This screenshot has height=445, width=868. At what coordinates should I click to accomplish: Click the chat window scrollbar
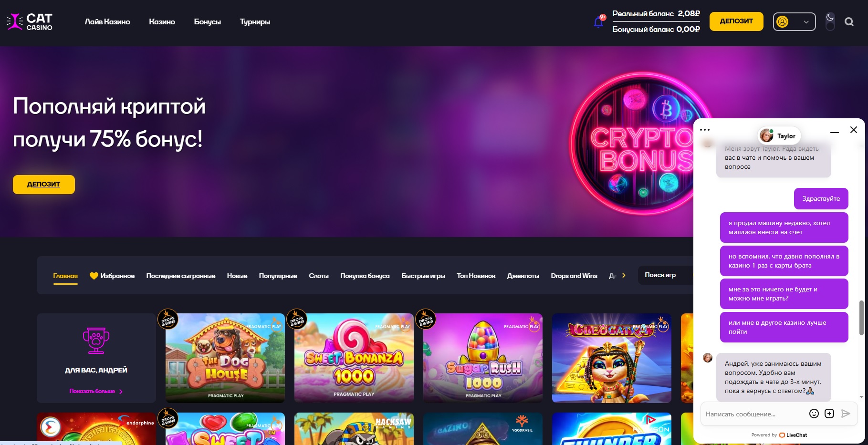pyautogui.click(x=861, y=318)
